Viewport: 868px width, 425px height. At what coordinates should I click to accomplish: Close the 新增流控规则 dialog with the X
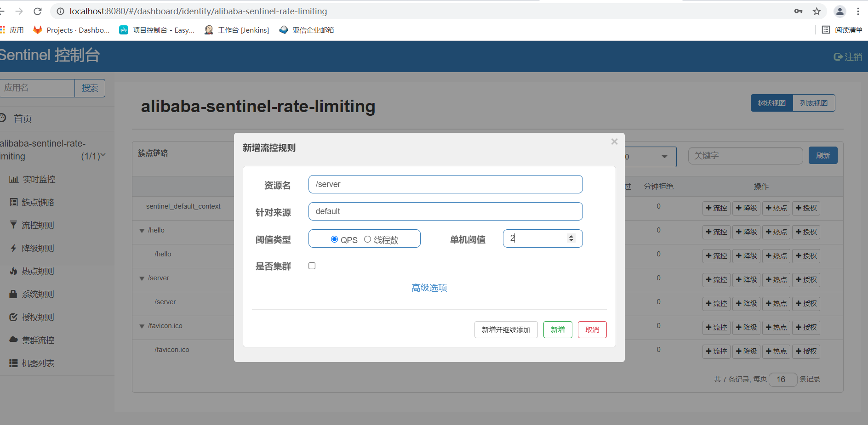(614, 142)
